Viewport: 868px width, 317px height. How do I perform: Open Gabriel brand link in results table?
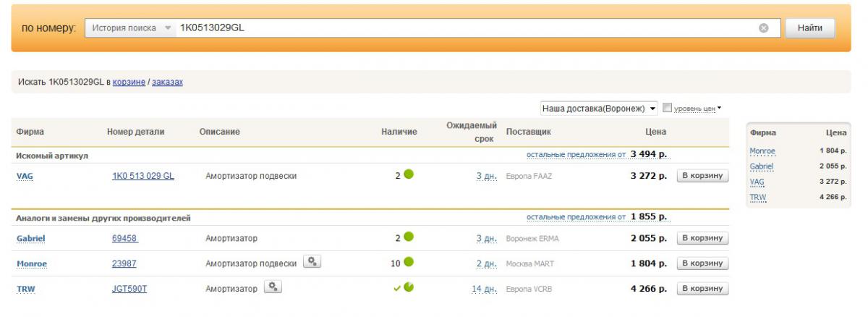tap(30, 239)
